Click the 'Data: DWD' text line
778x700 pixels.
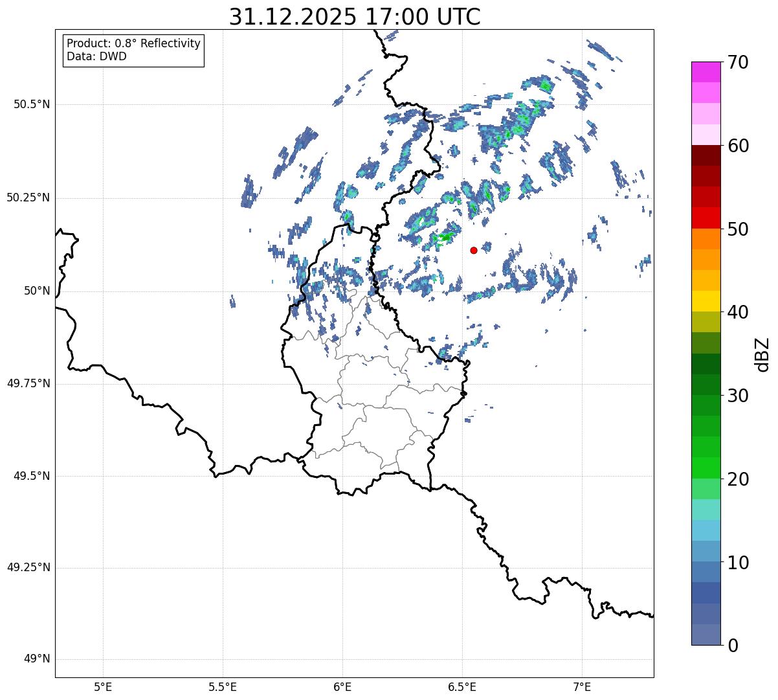[97, 56]
